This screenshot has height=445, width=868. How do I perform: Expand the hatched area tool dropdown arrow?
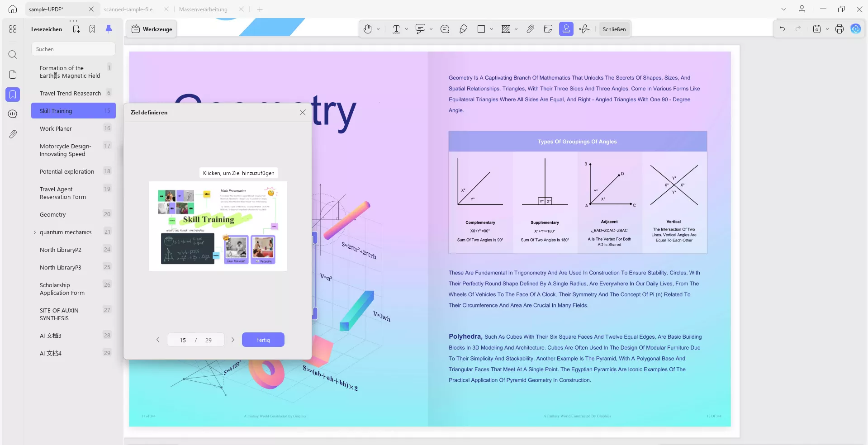point(516,29)
